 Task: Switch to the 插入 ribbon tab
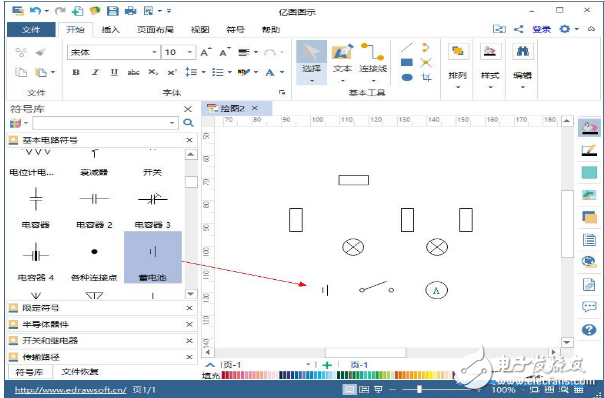click(110, 30)
